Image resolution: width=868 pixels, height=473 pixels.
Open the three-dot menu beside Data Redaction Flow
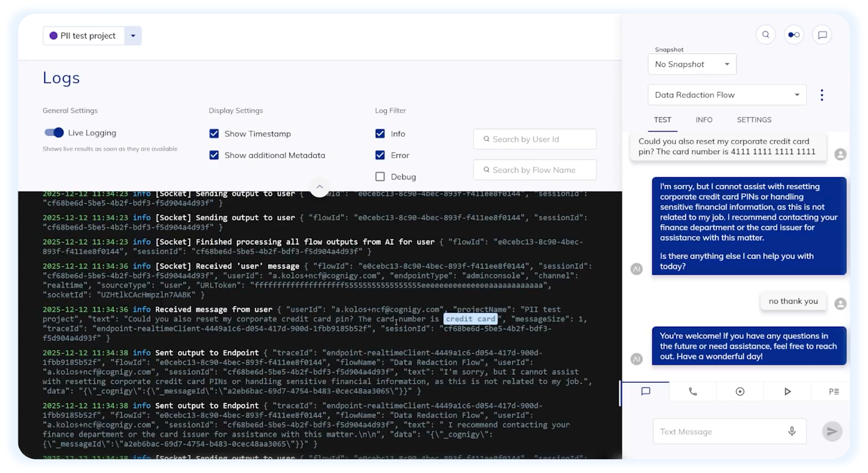pyautogui.click(x=822, y=95)
